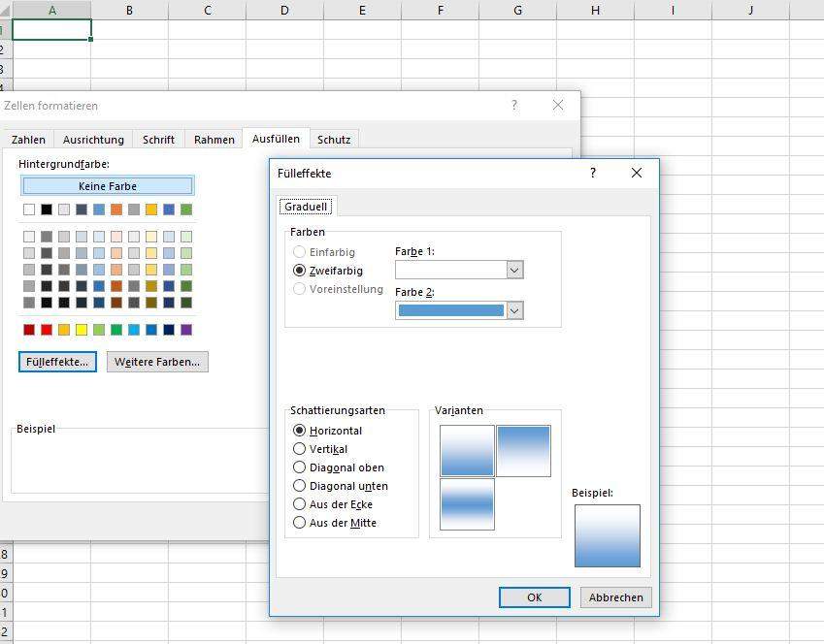Click the help icon on Zellen formatieren dialog
The width and height of the screenshot is (824, 644).
[x=513, y=106]
